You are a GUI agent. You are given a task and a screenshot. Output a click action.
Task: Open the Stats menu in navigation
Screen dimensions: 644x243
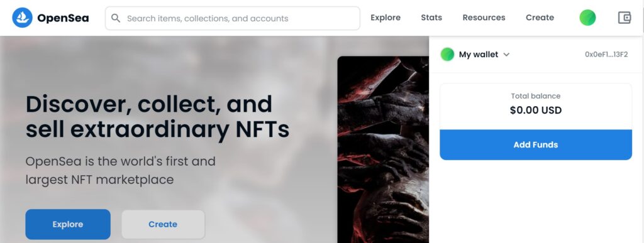431,18
